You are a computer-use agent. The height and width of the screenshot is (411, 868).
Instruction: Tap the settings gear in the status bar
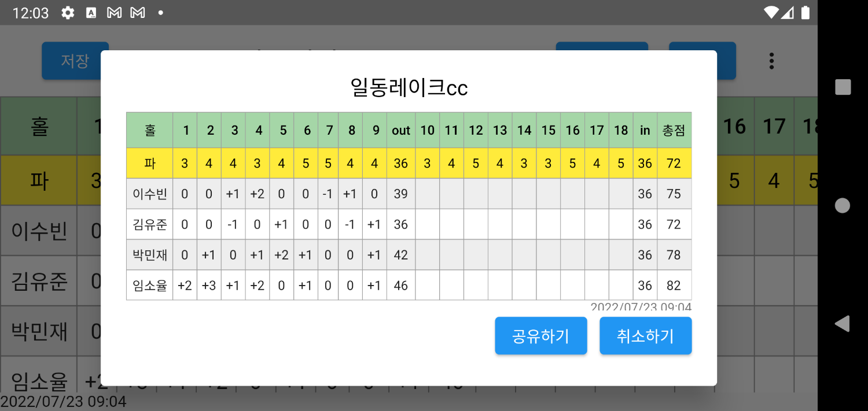(x=67, y=12)
